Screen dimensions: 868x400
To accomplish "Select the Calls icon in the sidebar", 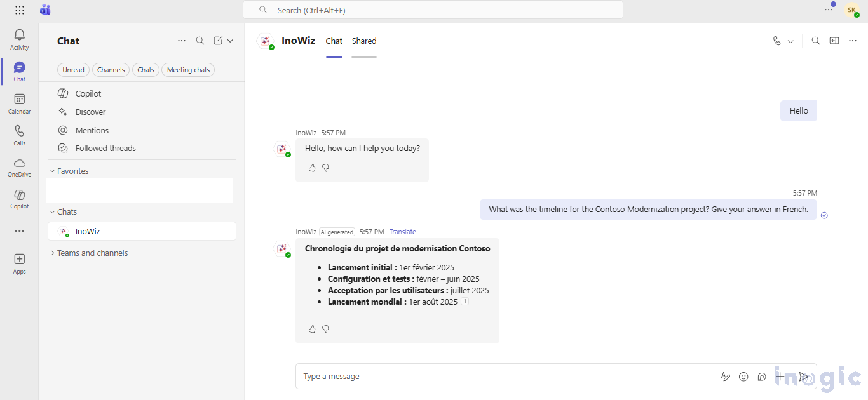I will click(x=19, y=135).
